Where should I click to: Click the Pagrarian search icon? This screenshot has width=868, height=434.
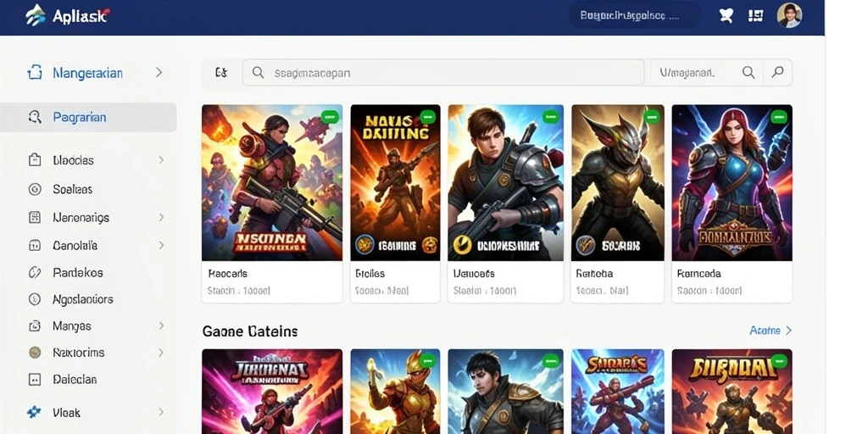pos(35,117)
